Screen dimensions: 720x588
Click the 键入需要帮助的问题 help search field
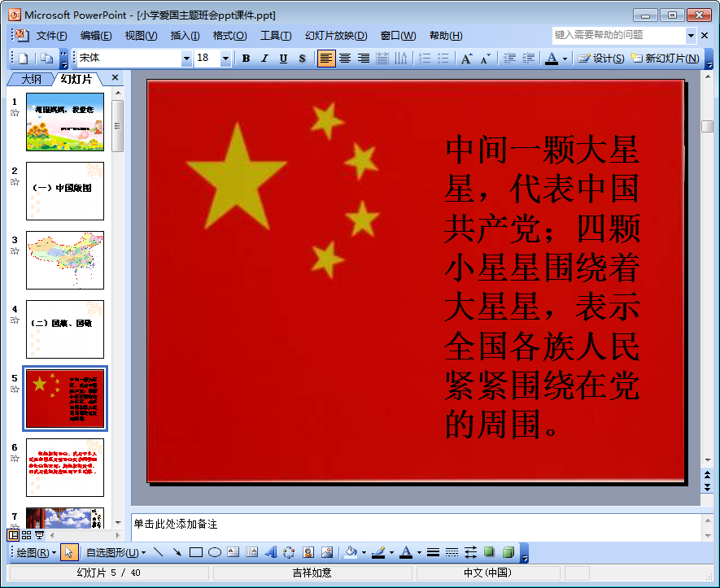coord(619,35)
